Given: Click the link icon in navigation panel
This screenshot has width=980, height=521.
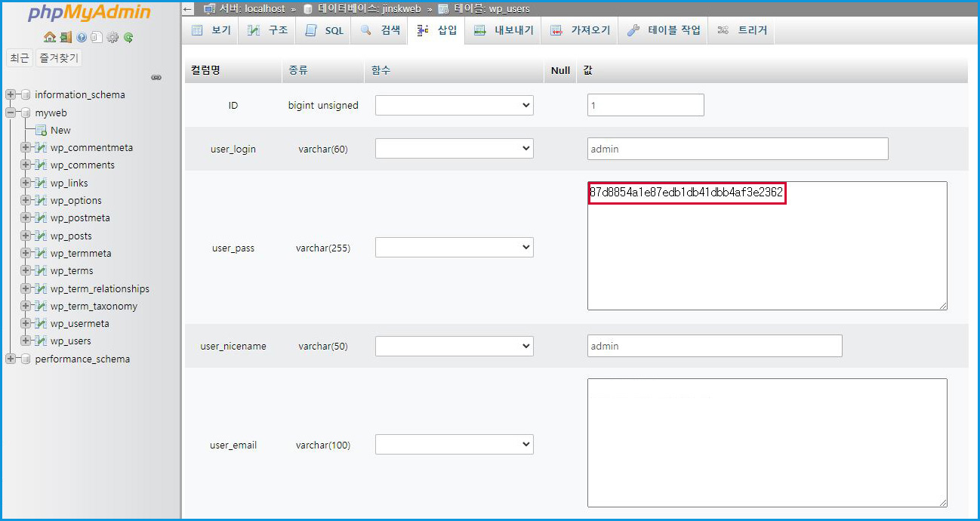Looking at the screenshot, I should coord(156,77).
